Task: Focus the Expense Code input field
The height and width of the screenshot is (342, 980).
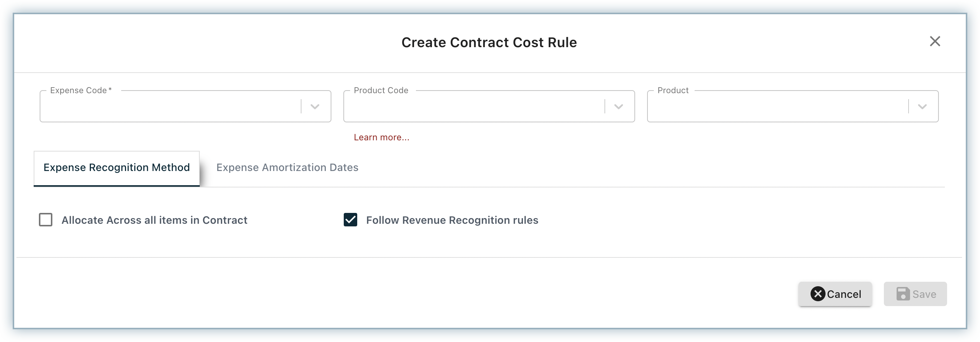Action: pos(170,106)
